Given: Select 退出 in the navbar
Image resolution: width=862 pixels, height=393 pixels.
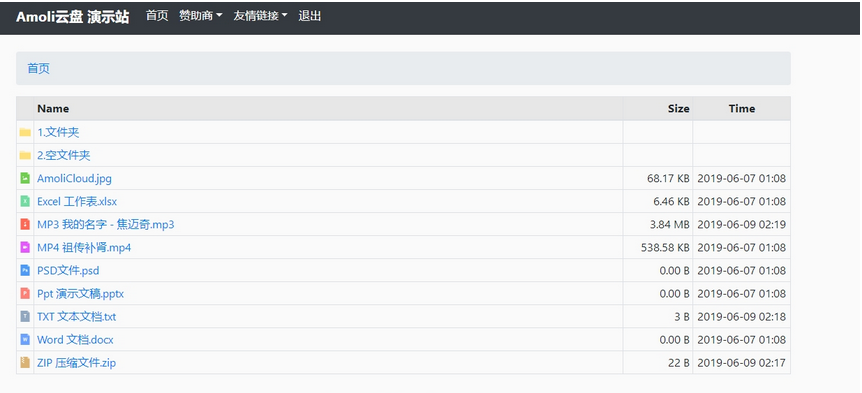Looking at the screenshot, I should pos(310,16).
